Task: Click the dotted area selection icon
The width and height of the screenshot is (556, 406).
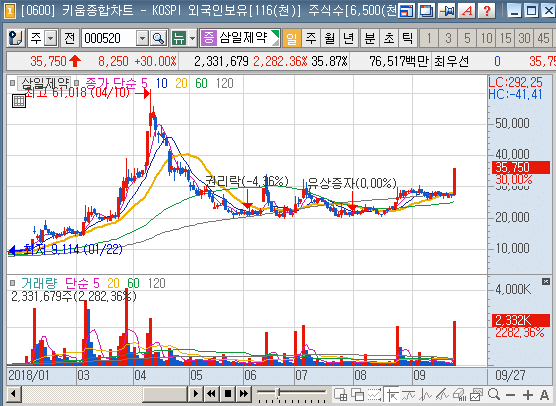Action: point(374,394)
